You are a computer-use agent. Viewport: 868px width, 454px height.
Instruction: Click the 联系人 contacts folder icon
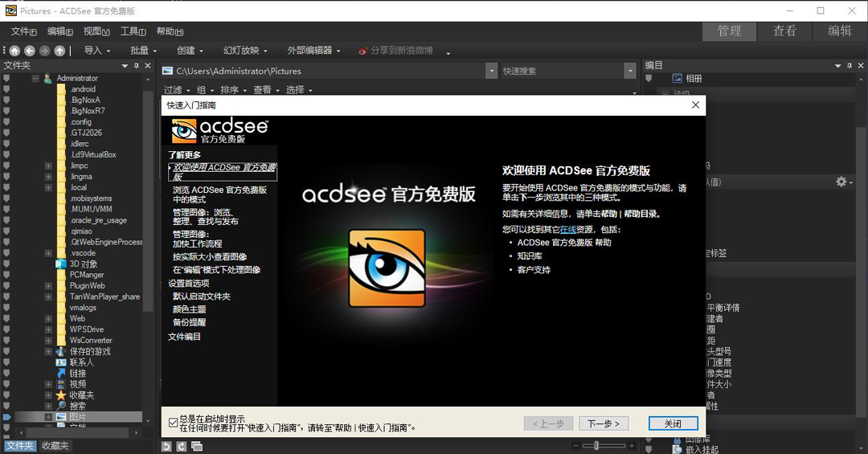click(61, 362)
